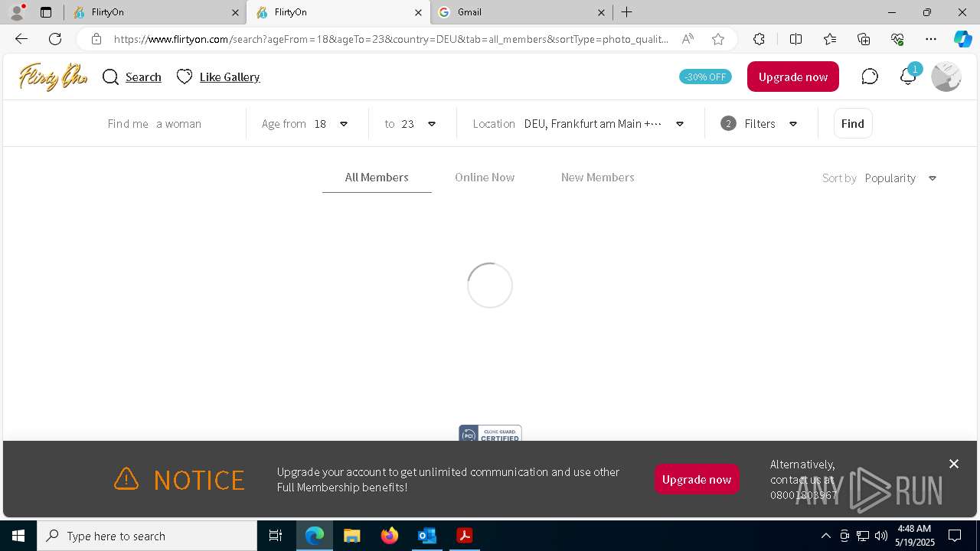
Task: Toggle Read aloud icon in address bar
Action: tap(688, 39)
